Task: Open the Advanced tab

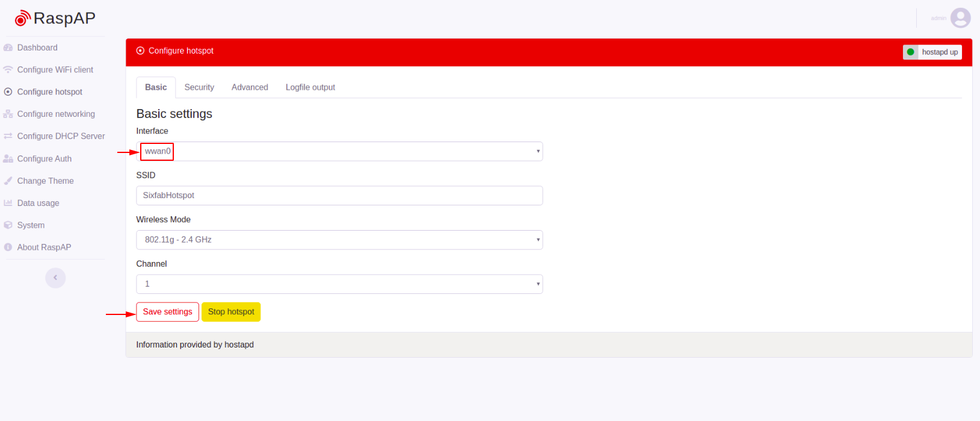Action: tap(250, 87)
